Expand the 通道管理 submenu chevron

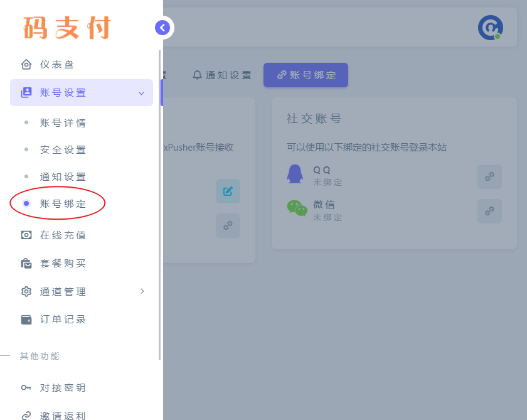point(142,291)
